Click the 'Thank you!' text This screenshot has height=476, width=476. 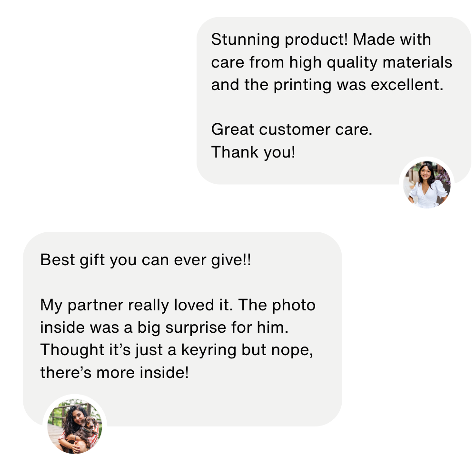click(x=253, y=152)
